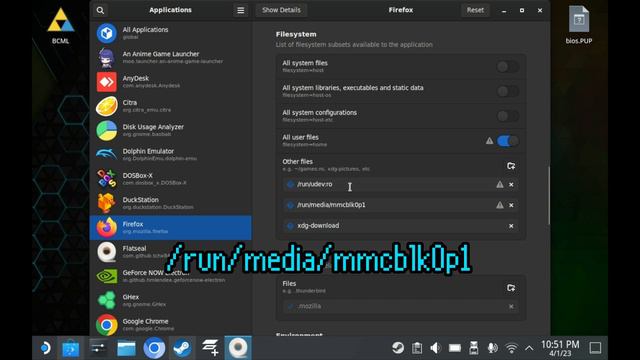Open the search in Applications panel
Viewport: 640px width, 360px height.
point(100,10)
